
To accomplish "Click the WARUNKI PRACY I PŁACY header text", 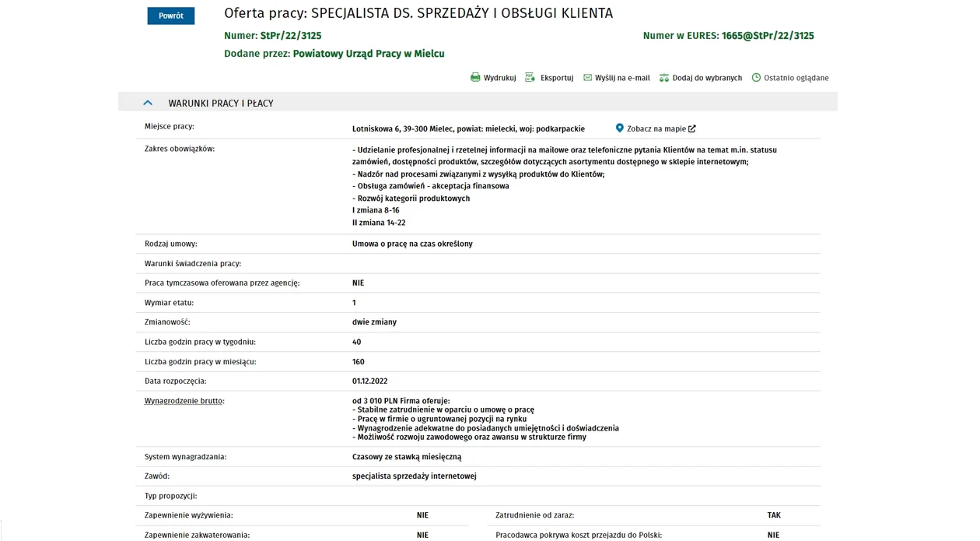I will pos(221,103).
